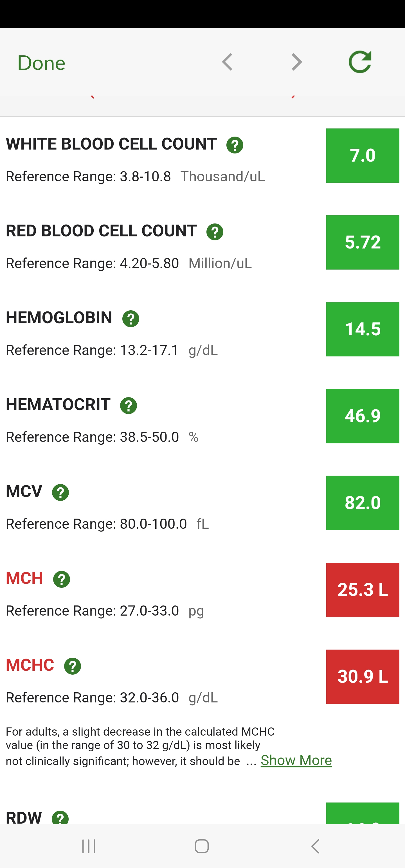The width and height of the screenshot is (405, 868).
Task: Select the White Blood Cell 7.0 value box
Action: click(x=363, y=156)
